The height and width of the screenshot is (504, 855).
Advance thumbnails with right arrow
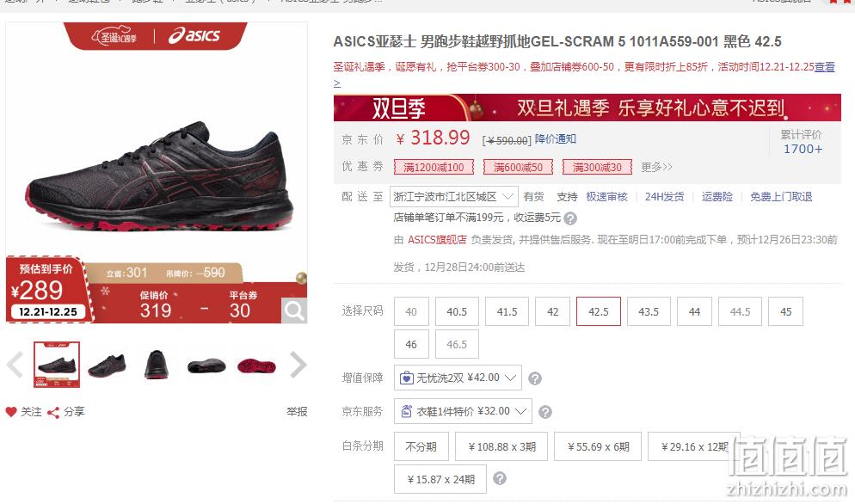[298, 365]
